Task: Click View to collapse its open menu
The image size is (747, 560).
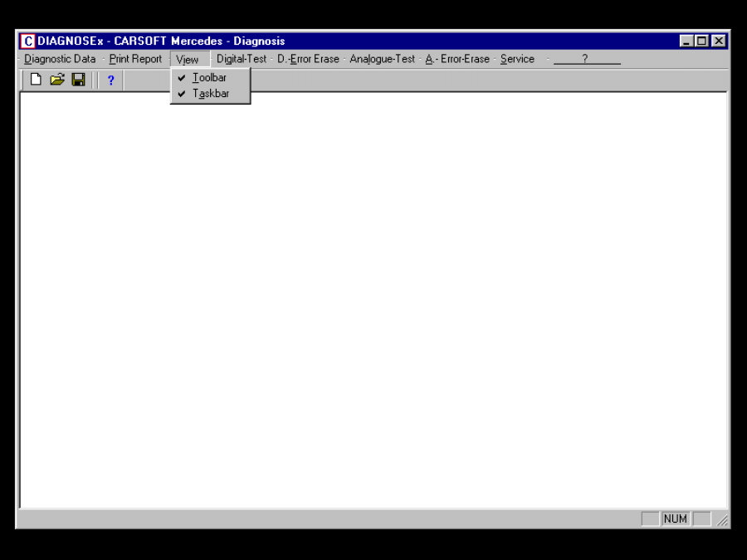Action: coord(189,58)
